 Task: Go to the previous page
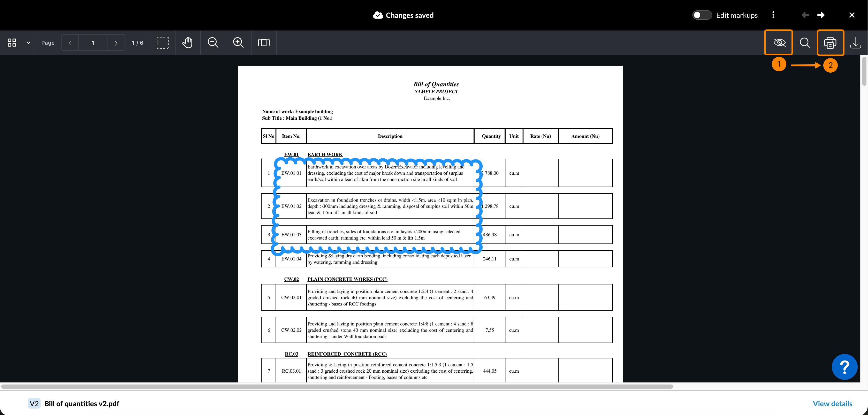click(x=70, y=43)
